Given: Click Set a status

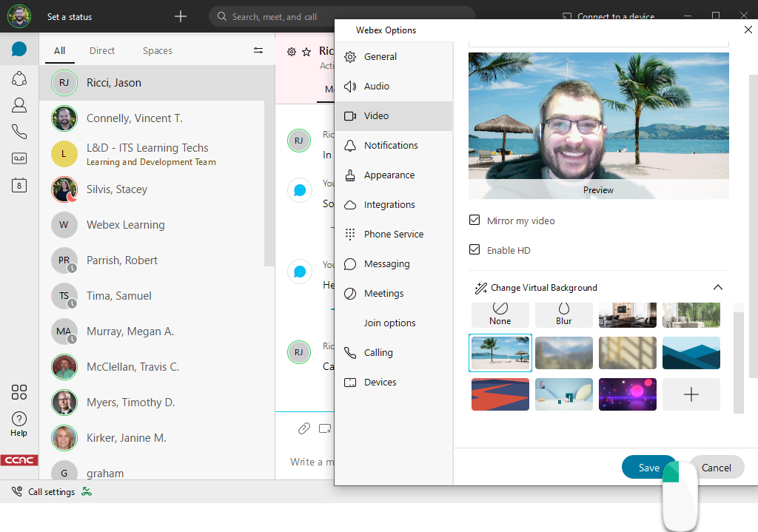Looking at the screenshot, I should [x=70, y=17].
